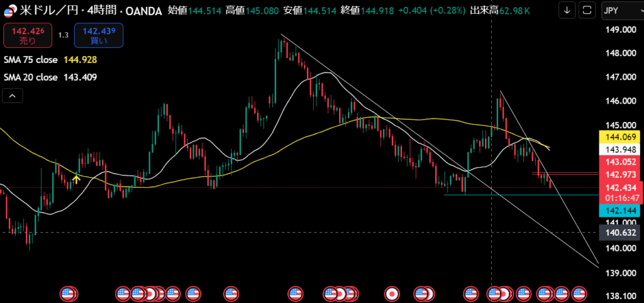Click the cyan 142.144 price label

click(619, 211)
